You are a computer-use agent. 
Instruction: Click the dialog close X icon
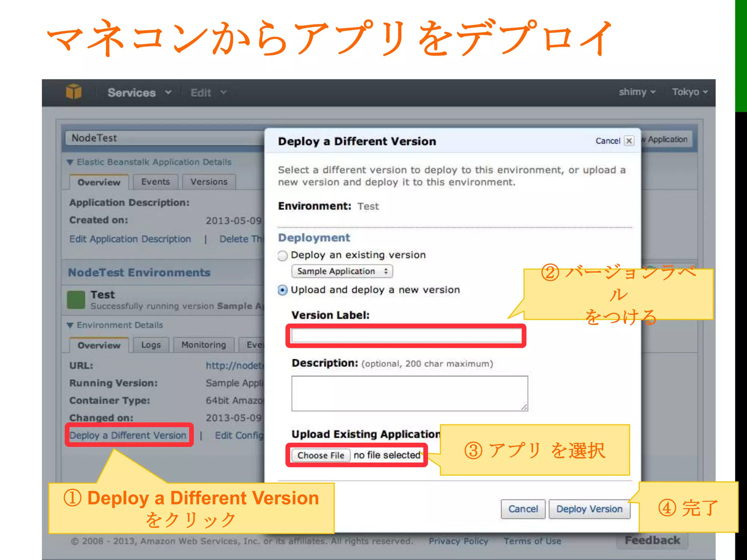(x=629, y=141)
